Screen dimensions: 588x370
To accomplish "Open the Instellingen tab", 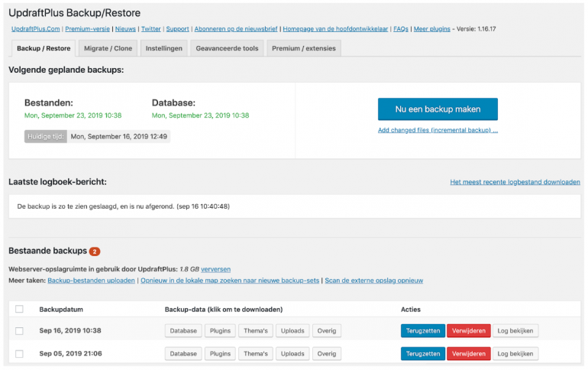I will 164,48.
